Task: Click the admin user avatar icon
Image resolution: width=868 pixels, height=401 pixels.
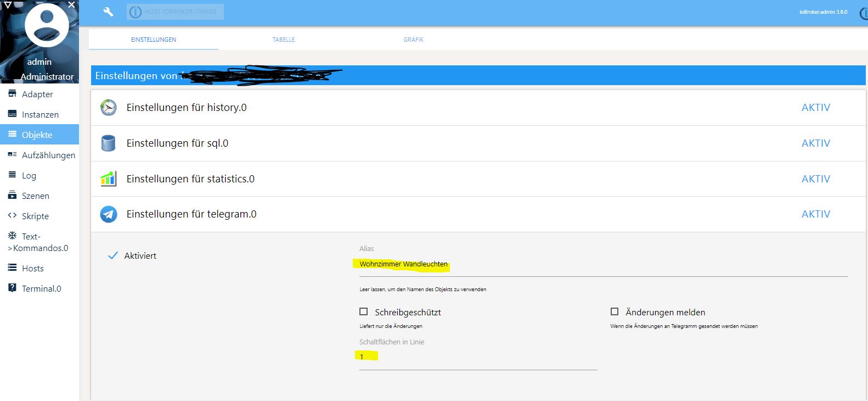Action: [47, 25]
